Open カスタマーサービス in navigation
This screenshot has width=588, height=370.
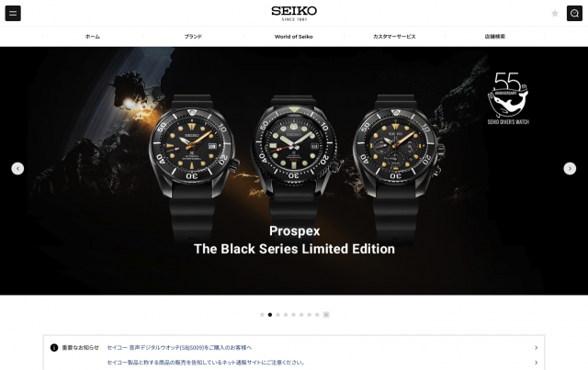(394, 37)
